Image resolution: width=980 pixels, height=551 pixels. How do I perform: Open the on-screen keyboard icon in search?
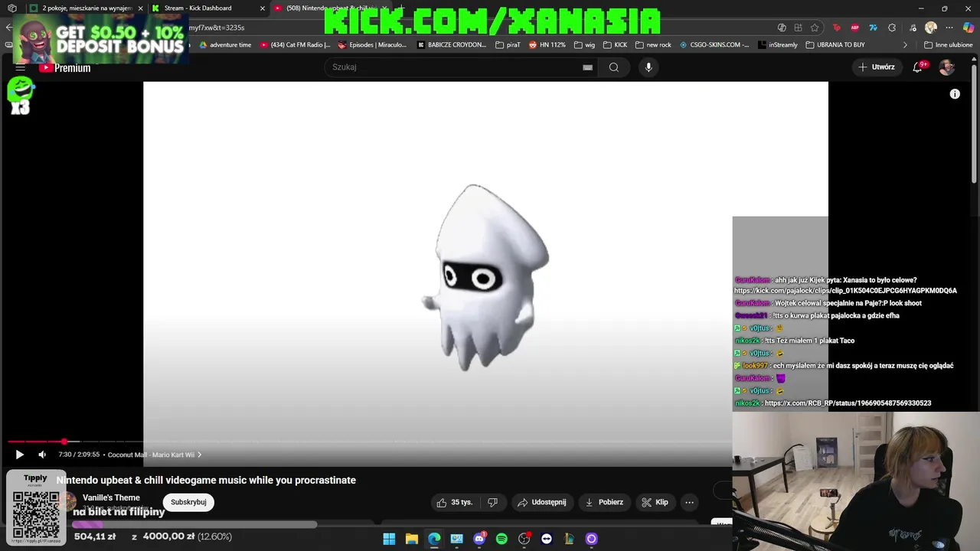click(587, 67)
